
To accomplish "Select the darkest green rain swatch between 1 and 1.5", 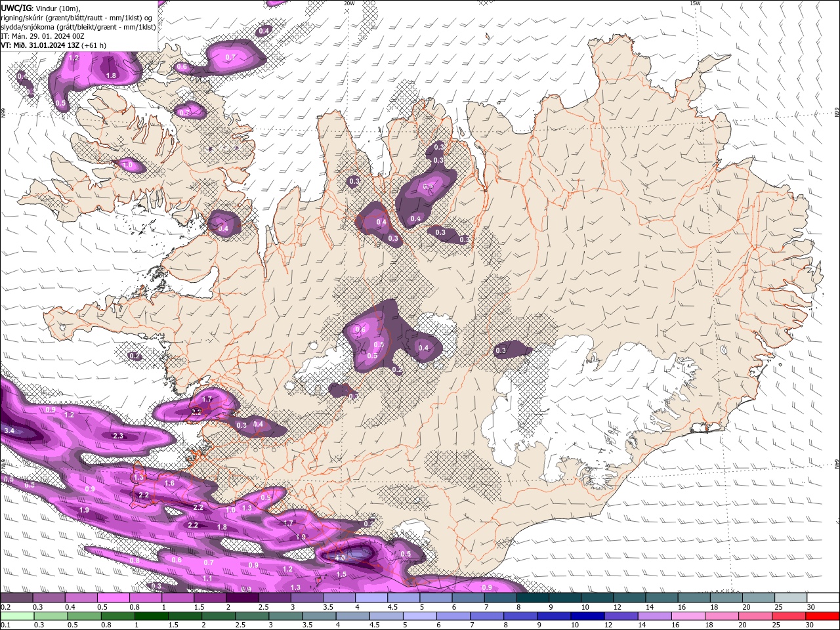I will pyautogui.click(x=150, y=616).
